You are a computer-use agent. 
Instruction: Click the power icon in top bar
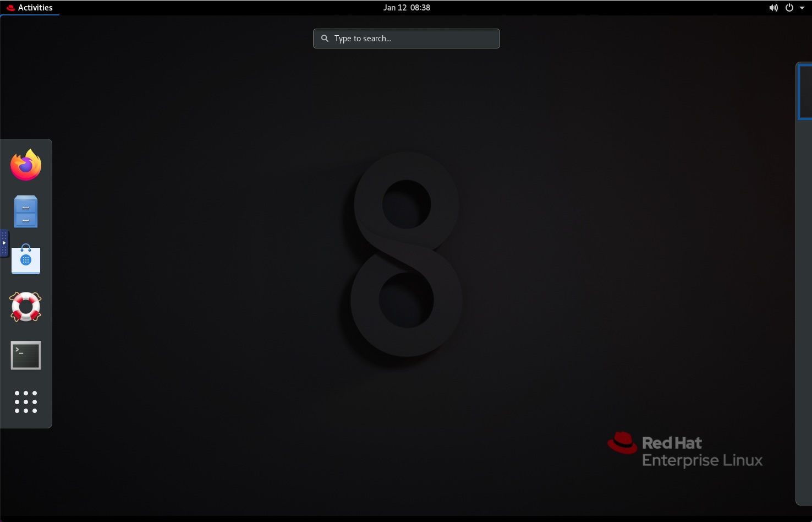[789, 8]
